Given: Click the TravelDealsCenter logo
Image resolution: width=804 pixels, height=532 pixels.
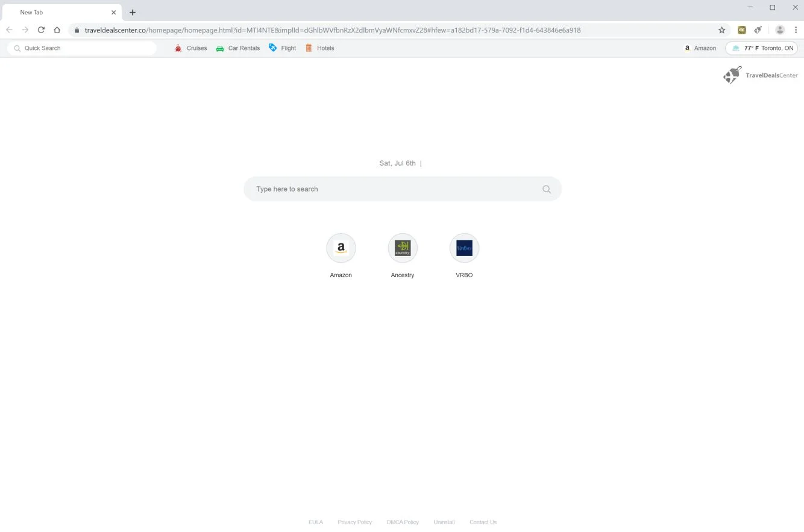Looking at the screenshot, I should [x=761, y=75].
